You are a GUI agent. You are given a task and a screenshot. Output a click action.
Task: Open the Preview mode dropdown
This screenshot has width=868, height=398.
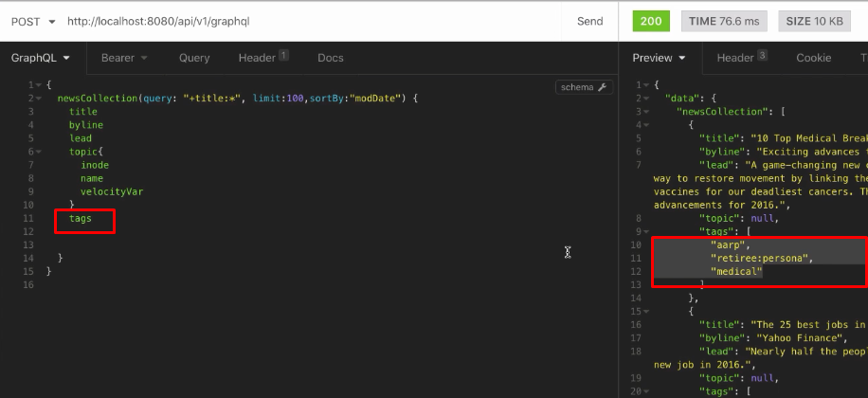pyautogui.click(x=659, y=58)
